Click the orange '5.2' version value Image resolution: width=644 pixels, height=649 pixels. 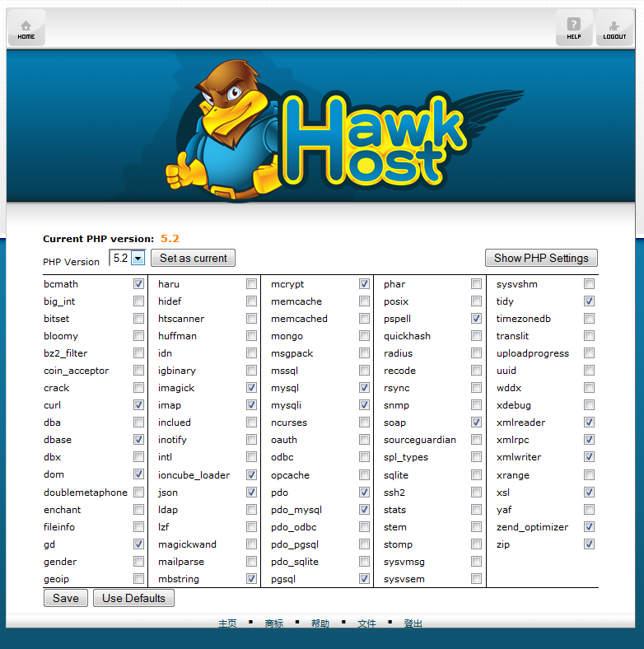click(x=170, y=239)
